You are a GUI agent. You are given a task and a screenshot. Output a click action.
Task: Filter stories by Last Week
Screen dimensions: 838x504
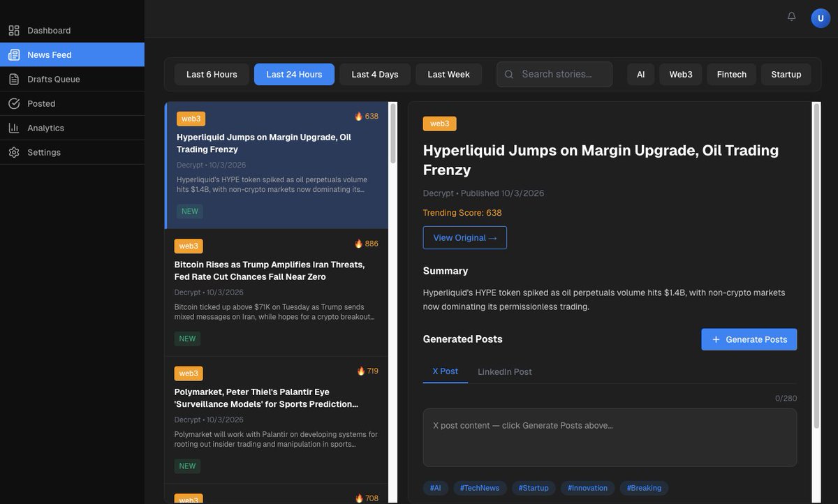click(x=448, y=75)
